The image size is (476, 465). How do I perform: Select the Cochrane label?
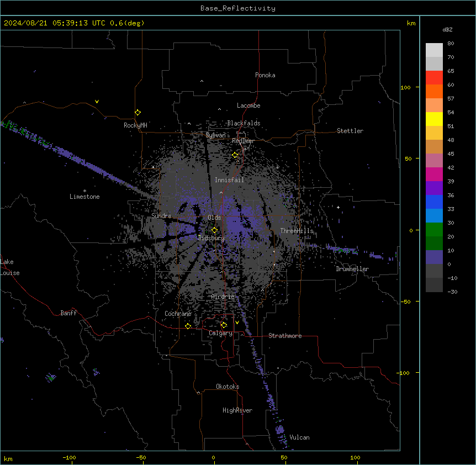178,314
